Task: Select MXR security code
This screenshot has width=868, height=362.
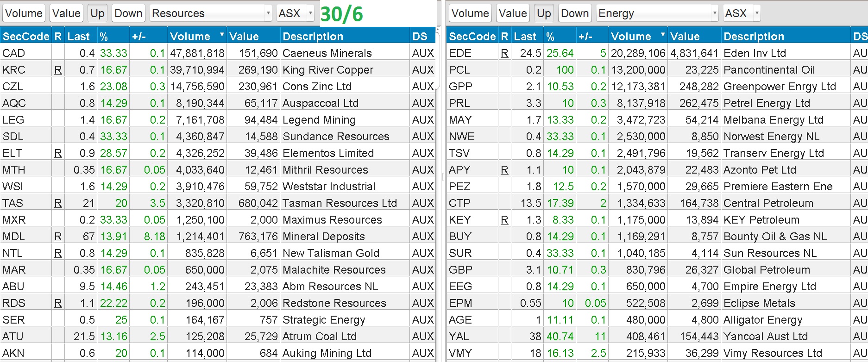Action: coord(14,220)
